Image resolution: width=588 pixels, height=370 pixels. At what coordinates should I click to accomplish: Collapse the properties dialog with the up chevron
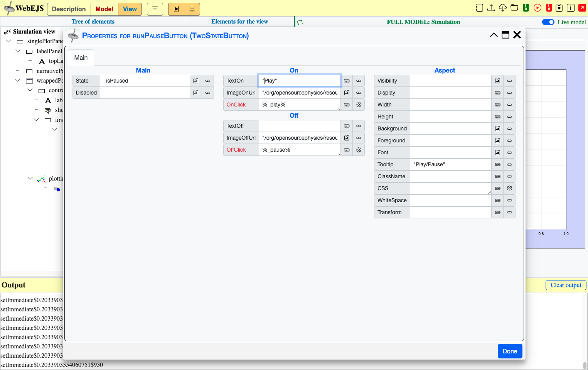coord(494,35)
